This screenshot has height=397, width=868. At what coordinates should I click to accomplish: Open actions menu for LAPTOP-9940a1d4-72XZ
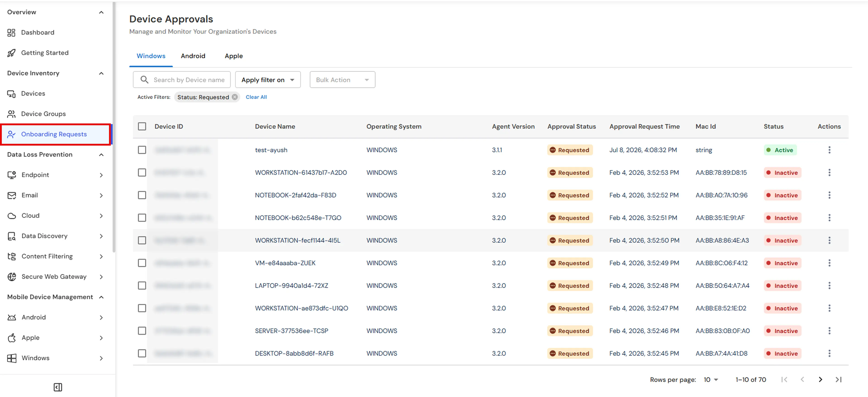point(829,286)
